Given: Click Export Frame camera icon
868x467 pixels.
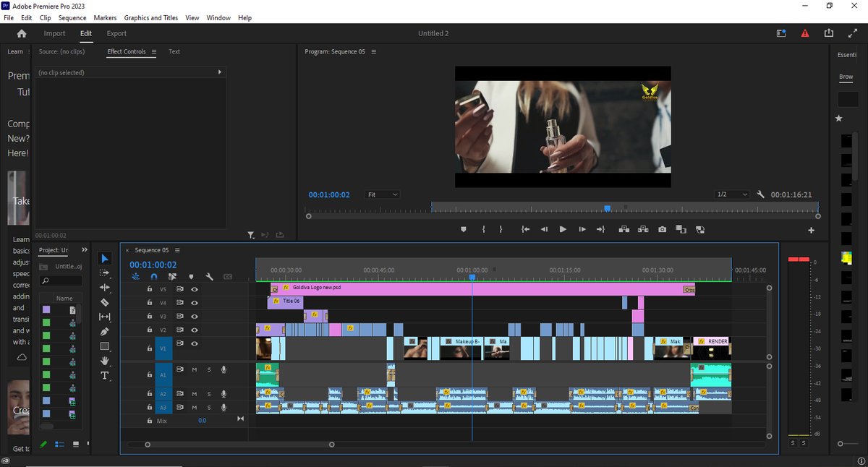Looking at the screenshot, I should pos(662,229).
